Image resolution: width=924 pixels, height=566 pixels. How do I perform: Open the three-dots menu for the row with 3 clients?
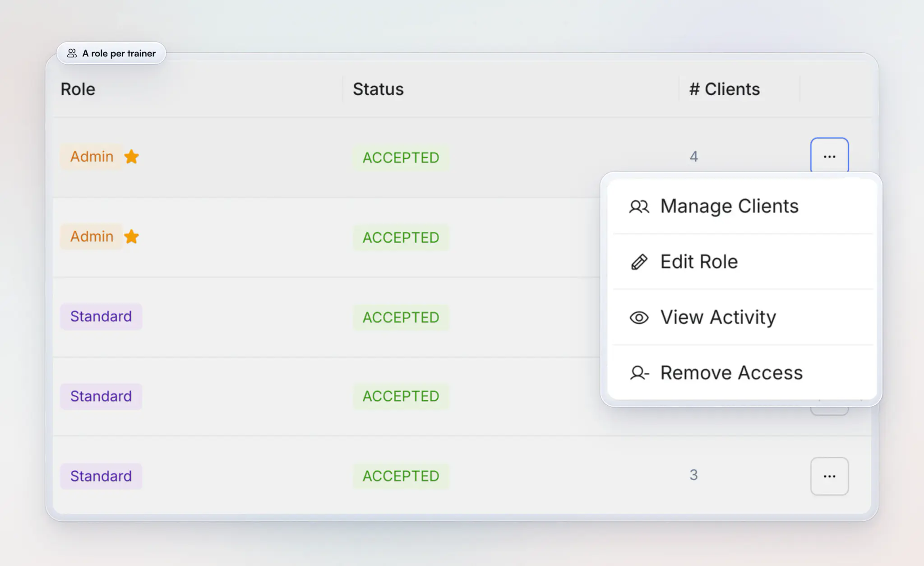click(x=829, y=476)
